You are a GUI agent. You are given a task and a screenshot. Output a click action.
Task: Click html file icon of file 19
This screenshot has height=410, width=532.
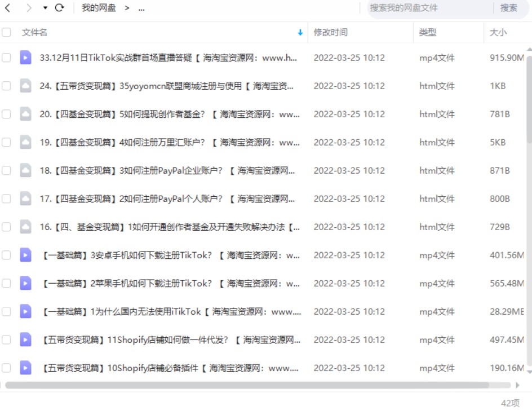[25, 142]
